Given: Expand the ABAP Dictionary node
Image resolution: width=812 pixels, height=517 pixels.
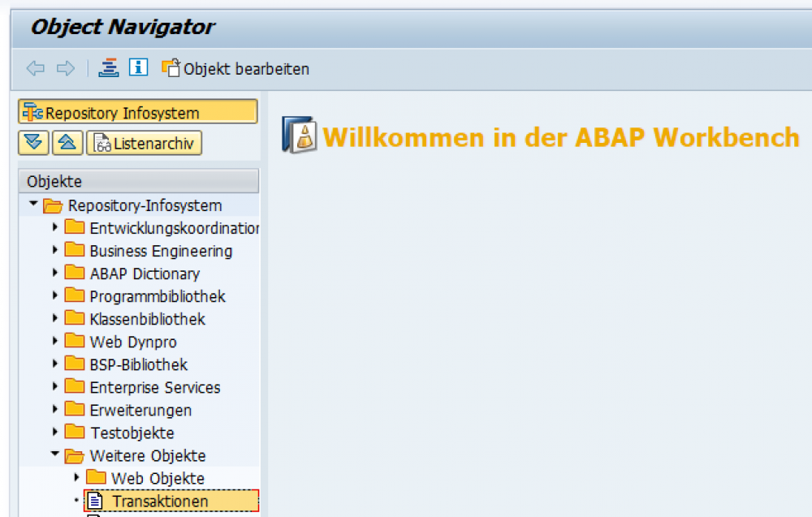Looking at the screenshot, I should tap(53, 274).
